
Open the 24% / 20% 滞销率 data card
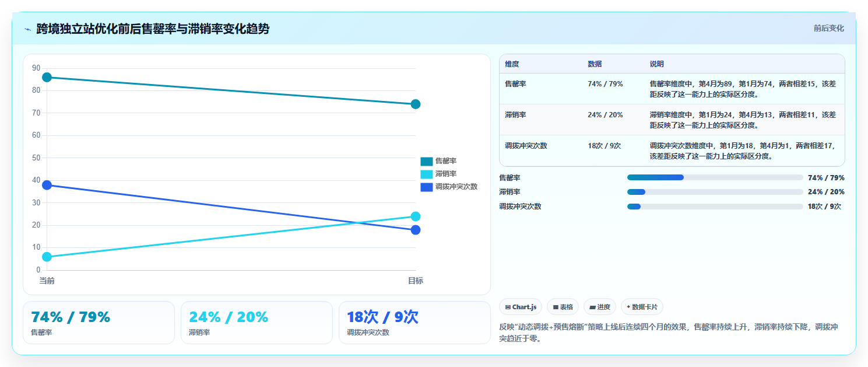tap(256, 323)
